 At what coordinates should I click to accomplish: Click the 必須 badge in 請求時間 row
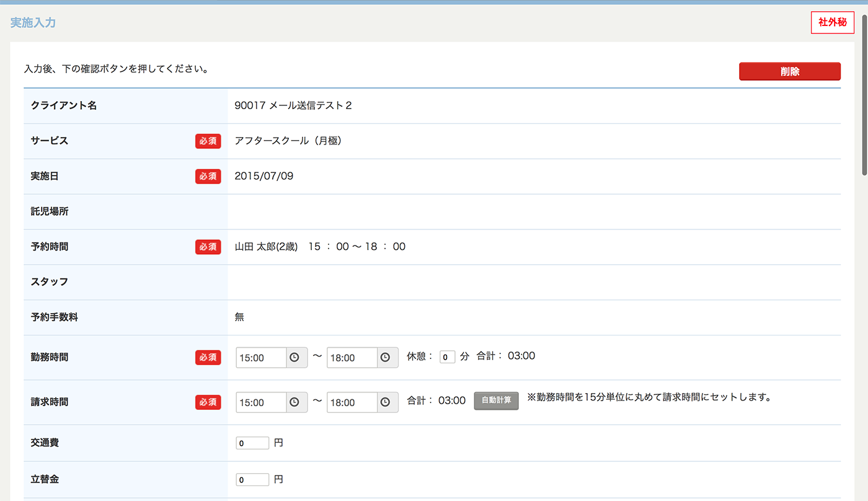point(208,402)
